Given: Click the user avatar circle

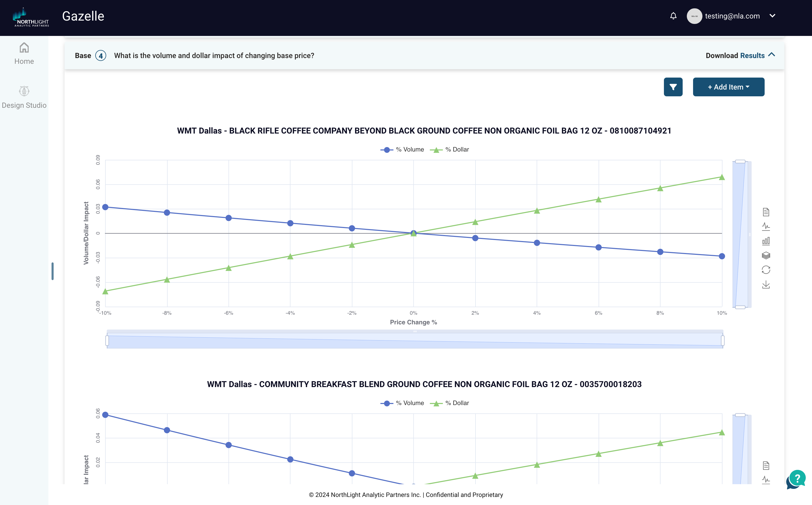Looking at the screenshot, I should [694, 16].
